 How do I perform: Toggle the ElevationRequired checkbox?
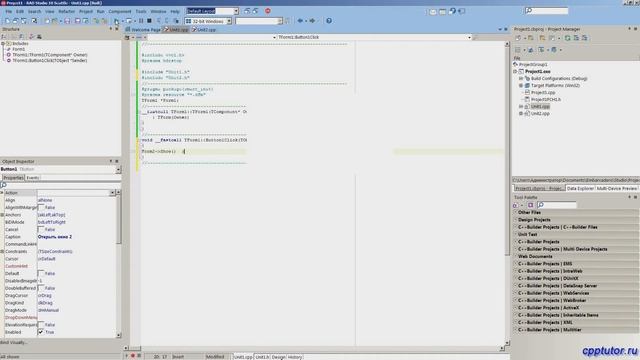point(41,325)
